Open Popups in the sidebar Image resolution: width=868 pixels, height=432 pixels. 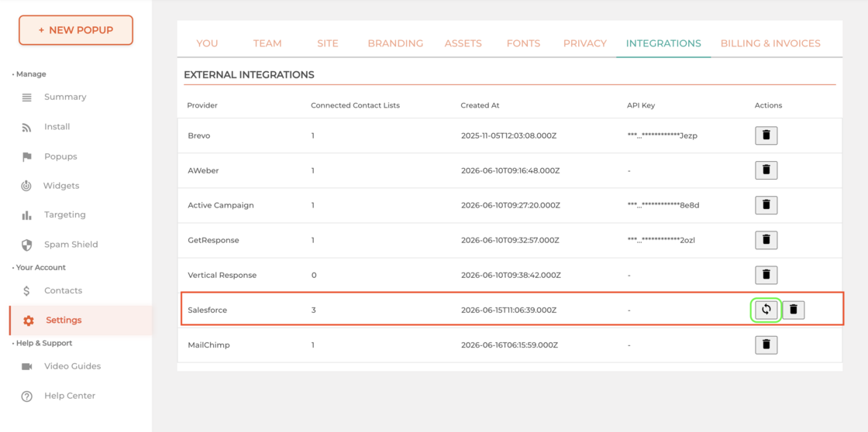coord(61,156)
